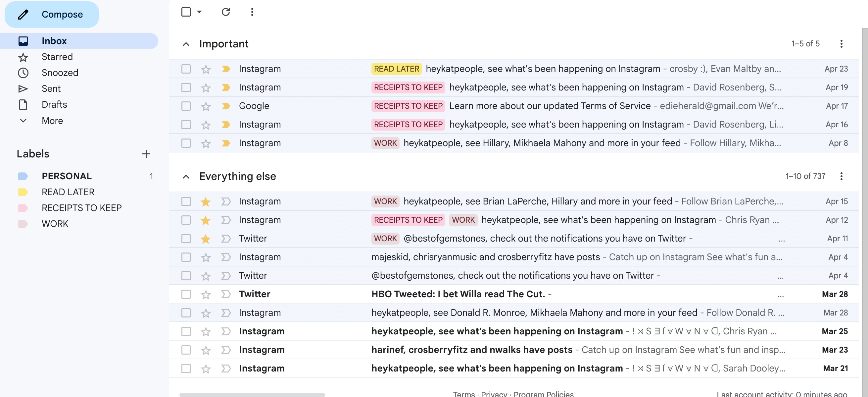Open the Drafts folder

[54, 105]
